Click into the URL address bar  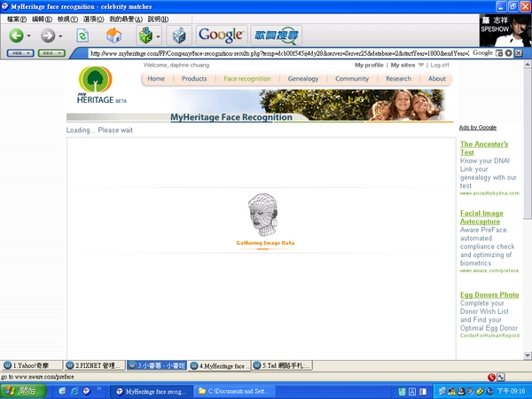[279, 53]
